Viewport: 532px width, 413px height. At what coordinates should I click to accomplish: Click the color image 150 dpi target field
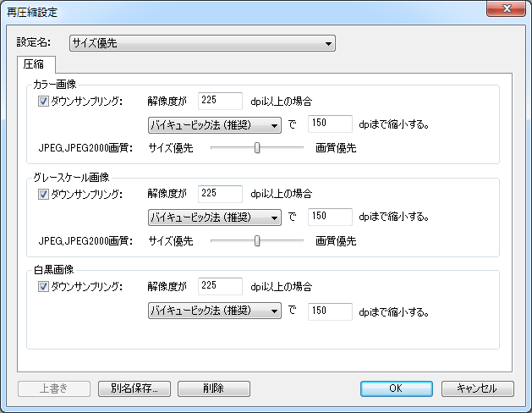pyautogui.click(x=330, y=125)
